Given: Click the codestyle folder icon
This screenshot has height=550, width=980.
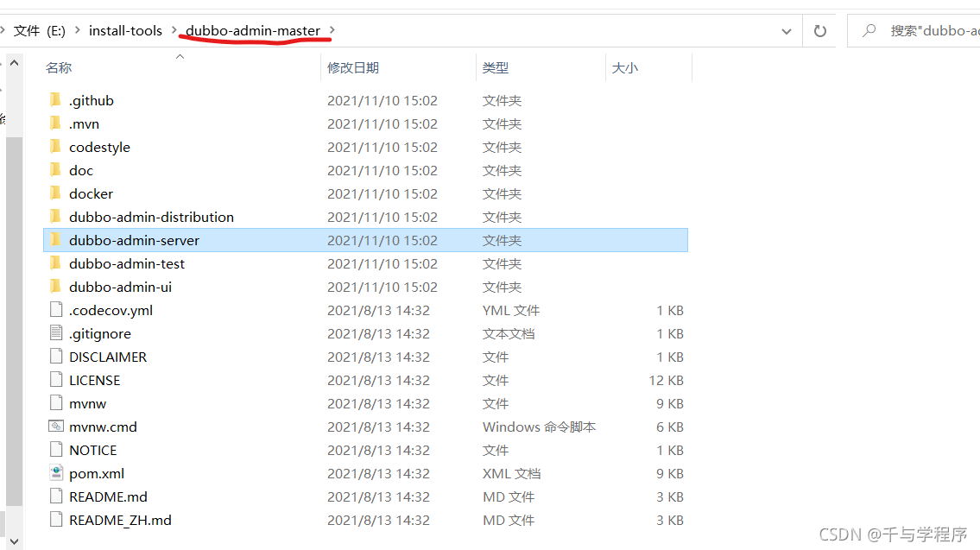Looking at the screenshot, I should coord(55,146).
